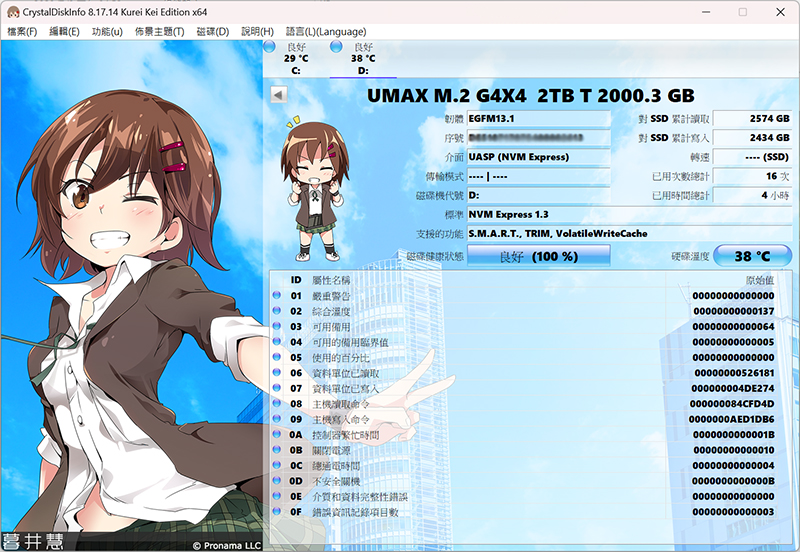Click raw value 0000000000003
Image resolution: width=800 pixels, height=552 pixels.
(x=734, y=512)
